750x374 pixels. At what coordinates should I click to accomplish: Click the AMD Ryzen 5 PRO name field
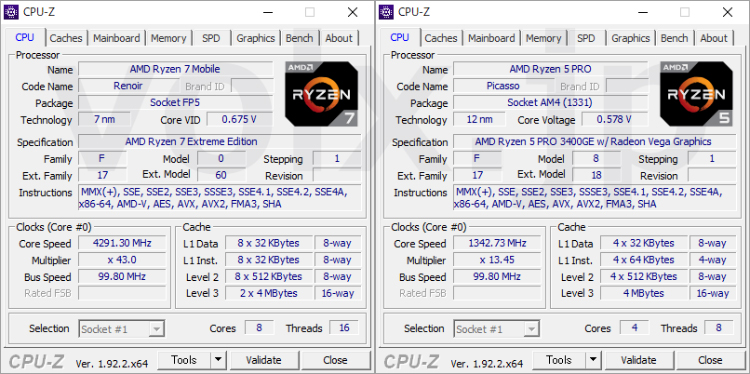(x=550, y=69)
